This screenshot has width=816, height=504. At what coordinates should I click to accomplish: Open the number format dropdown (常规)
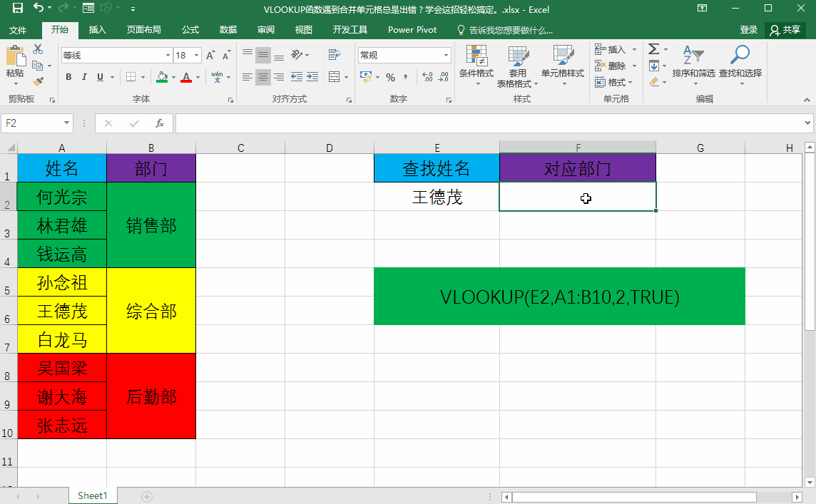[446, 55]
